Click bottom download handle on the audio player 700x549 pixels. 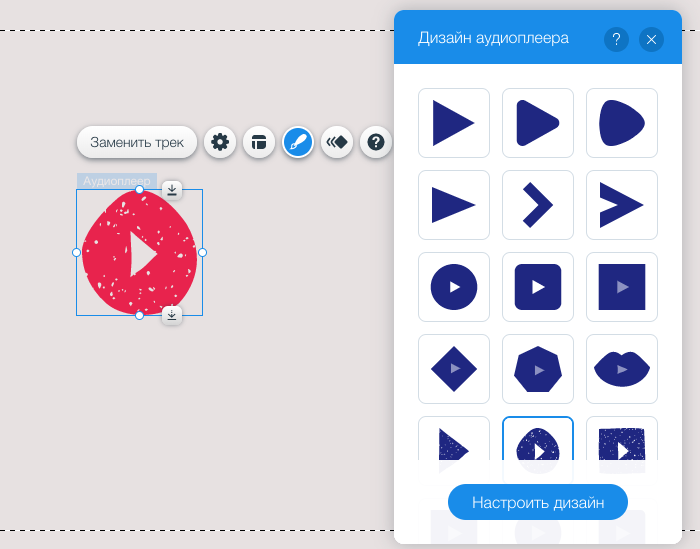click(x=172, y=316)
